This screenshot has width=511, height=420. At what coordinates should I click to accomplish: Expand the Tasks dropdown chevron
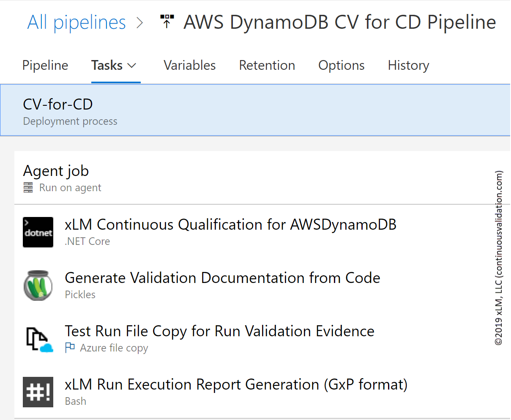click(132, 66)
